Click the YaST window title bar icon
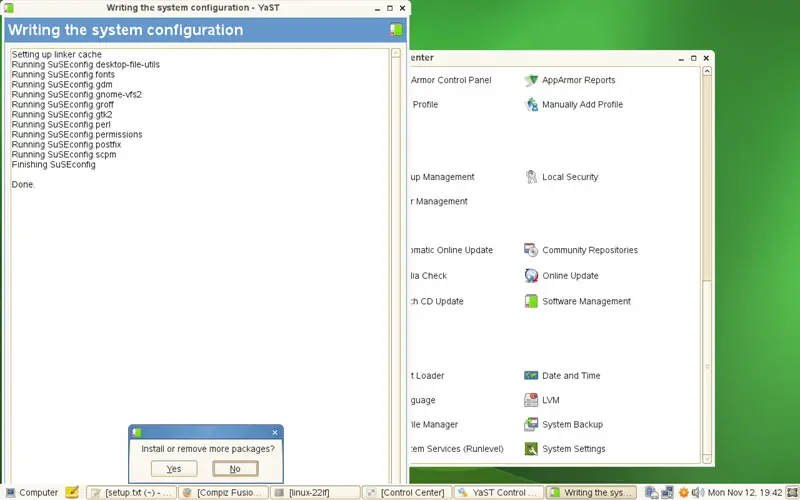The image size is (800, 500). (9, 8)
